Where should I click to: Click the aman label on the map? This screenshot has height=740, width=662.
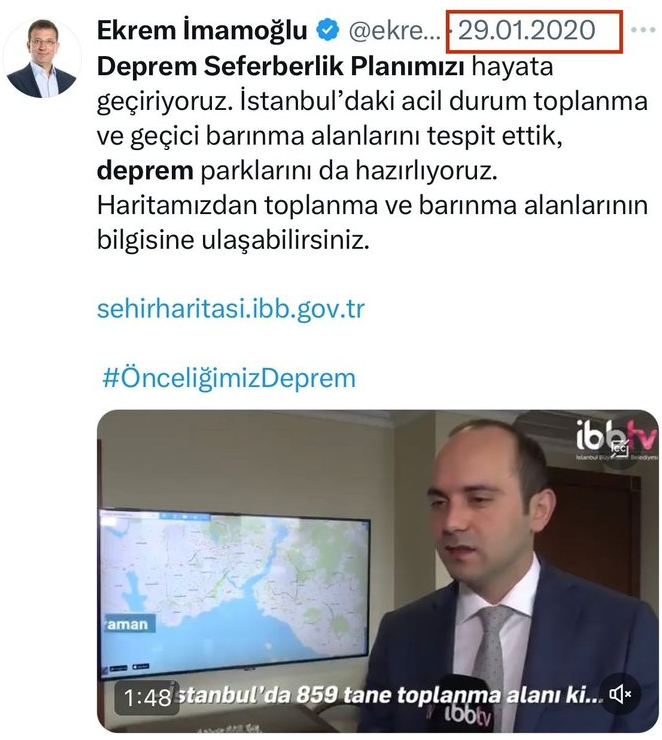pos(126,624)
